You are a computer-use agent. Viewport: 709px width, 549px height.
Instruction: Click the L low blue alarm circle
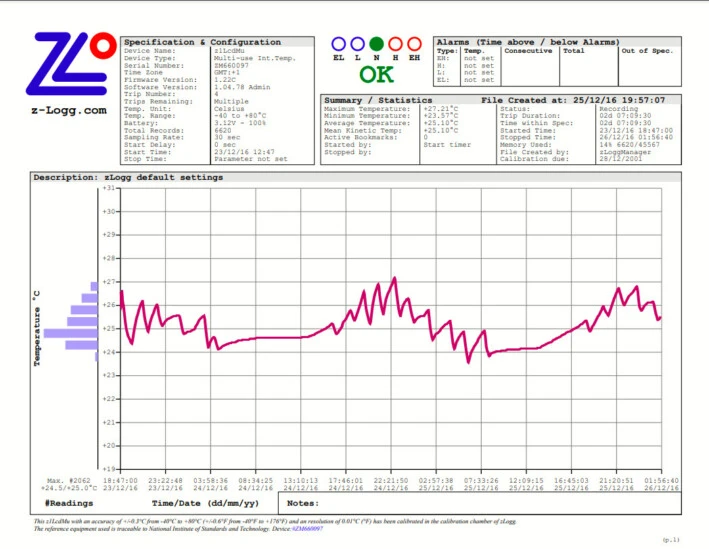click(x=357, y=44)
